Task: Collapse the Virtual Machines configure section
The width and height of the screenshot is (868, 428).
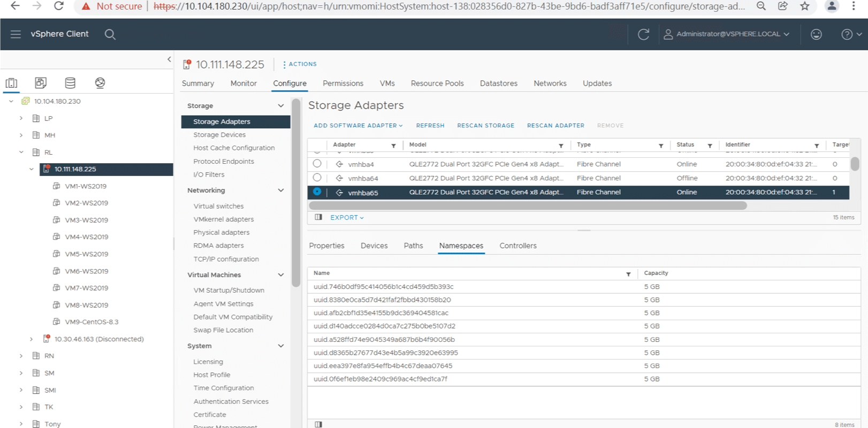Action: tap(280, 275)
